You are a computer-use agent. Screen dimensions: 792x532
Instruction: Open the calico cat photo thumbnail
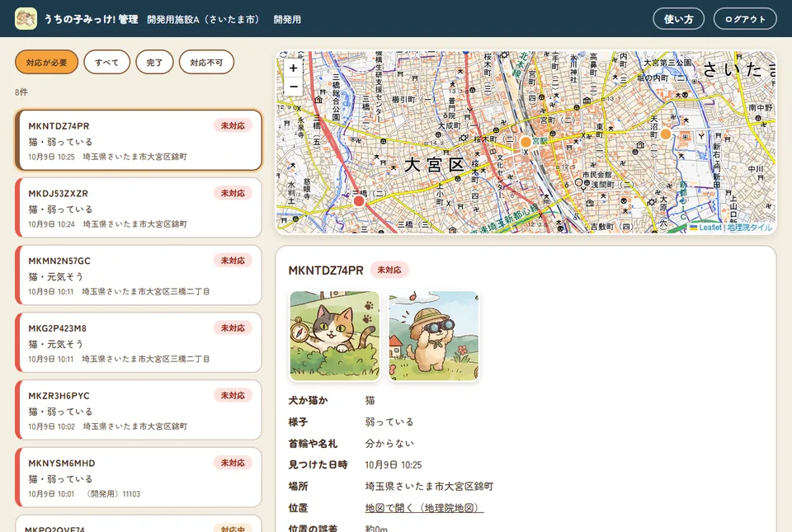click(334, 336)
